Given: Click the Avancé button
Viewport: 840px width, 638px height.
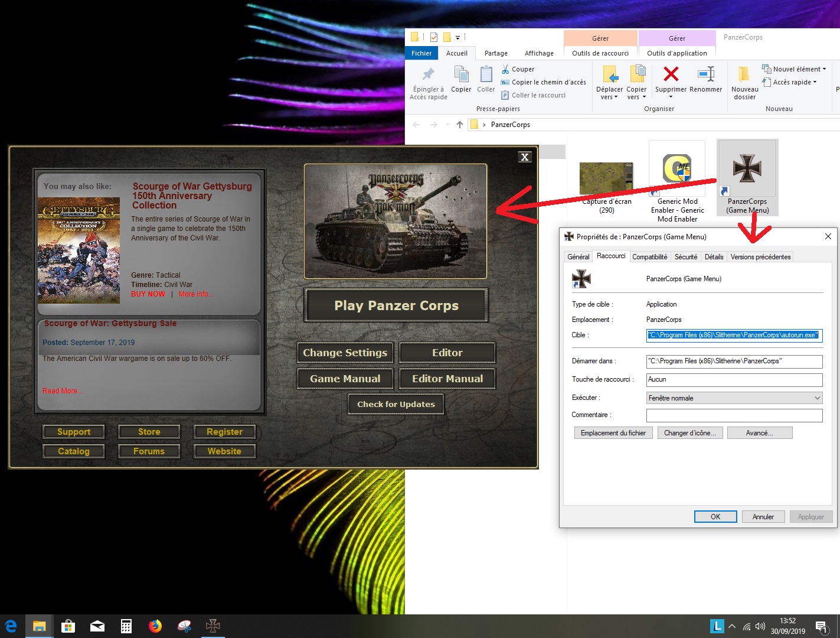Looking at the screenshot, I should pos(760,433).
